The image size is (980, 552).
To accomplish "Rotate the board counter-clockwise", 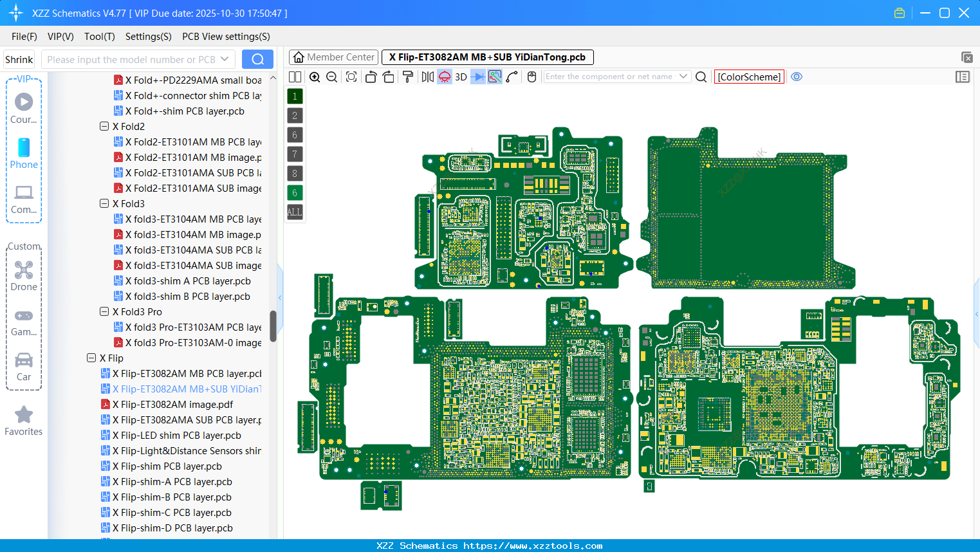I will (371, 77).
